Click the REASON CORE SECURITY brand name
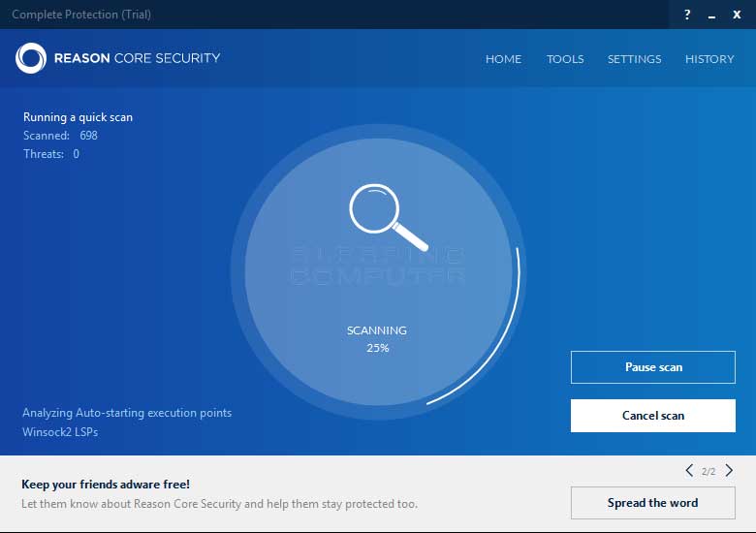Screen dimensions: 756x533 (x=137, y=58)
